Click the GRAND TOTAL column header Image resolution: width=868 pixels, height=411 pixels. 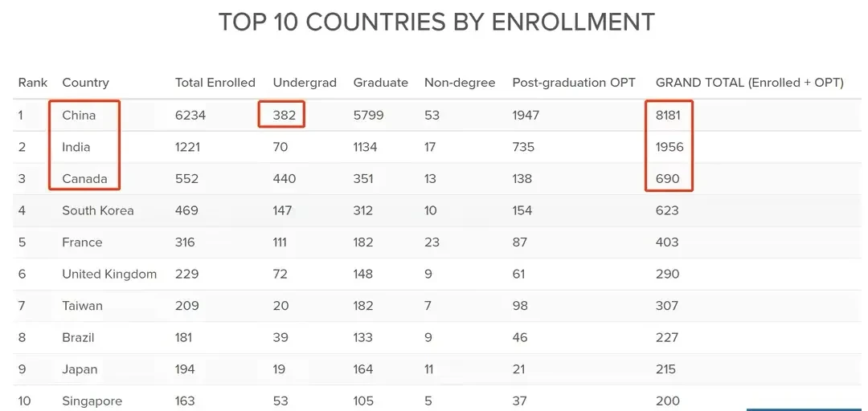750,83
